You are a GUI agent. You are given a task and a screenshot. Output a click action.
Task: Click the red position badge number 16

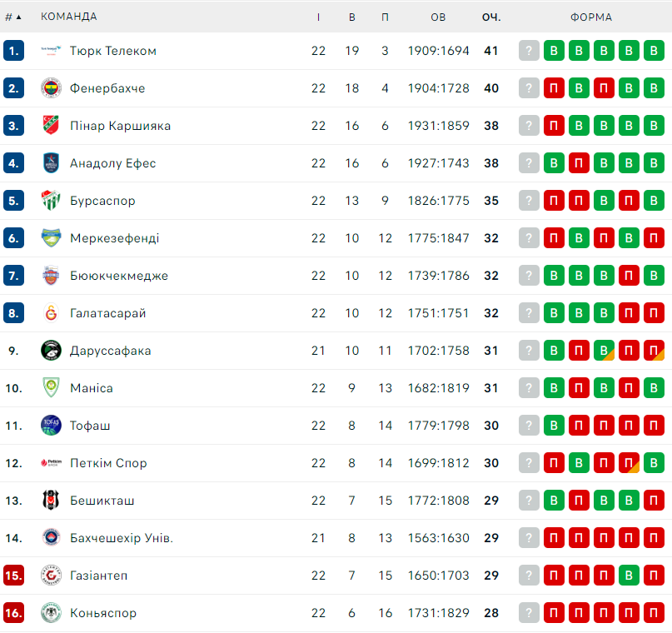tap(13, 613)
